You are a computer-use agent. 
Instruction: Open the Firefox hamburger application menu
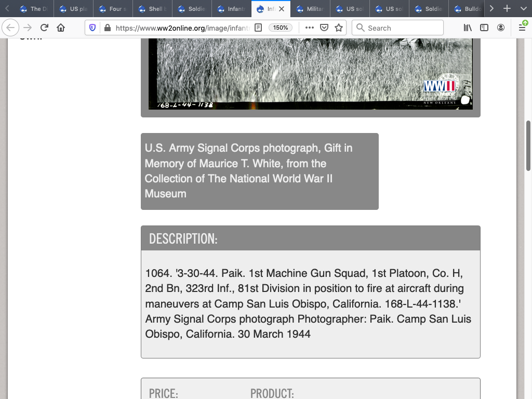[522, 28]
